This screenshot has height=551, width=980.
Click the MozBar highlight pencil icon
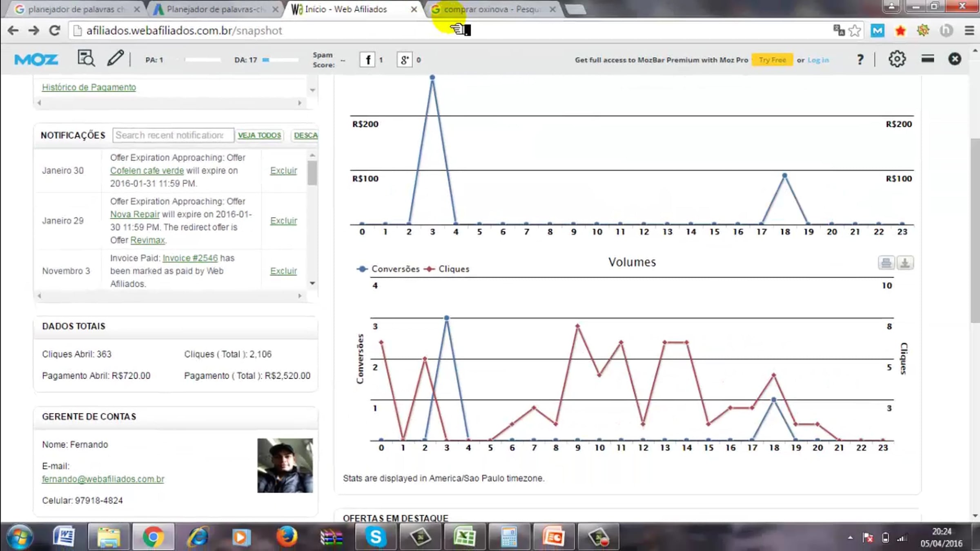[x=115, y=59]
